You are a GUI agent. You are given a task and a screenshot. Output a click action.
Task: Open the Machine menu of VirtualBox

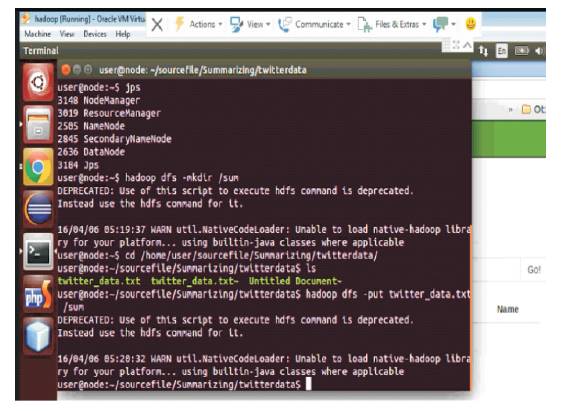click(x=37, y=34)
